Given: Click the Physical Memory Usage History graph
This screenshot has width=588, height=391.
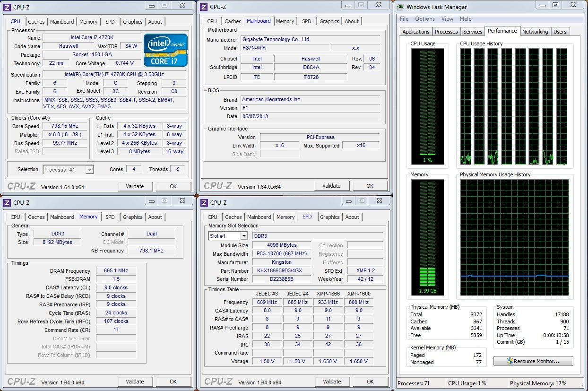Looking at the screenshot, I should click(515, 237).
